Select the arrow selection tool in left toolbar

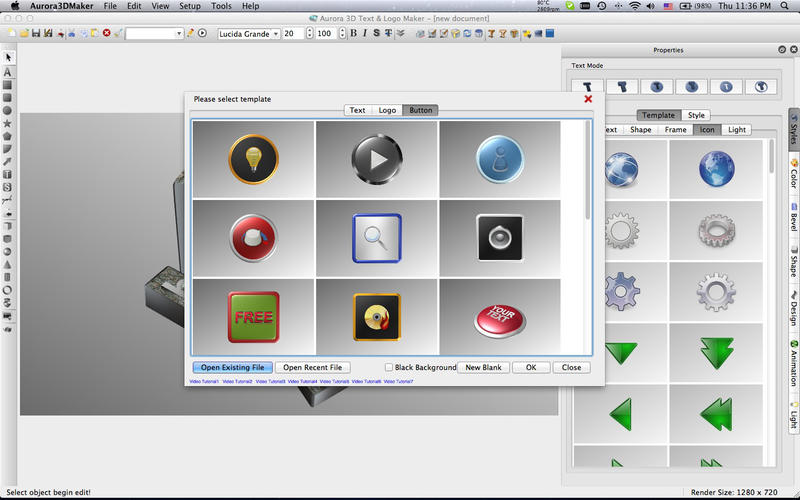click(8, 59)
